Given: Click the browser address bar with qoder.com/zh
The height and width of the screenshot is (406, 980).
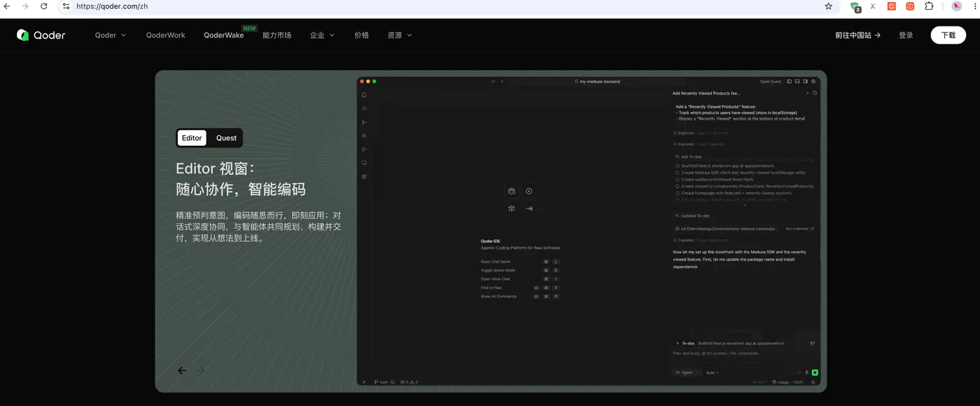Looking at the screenshot, I should (x=448, y=6).
